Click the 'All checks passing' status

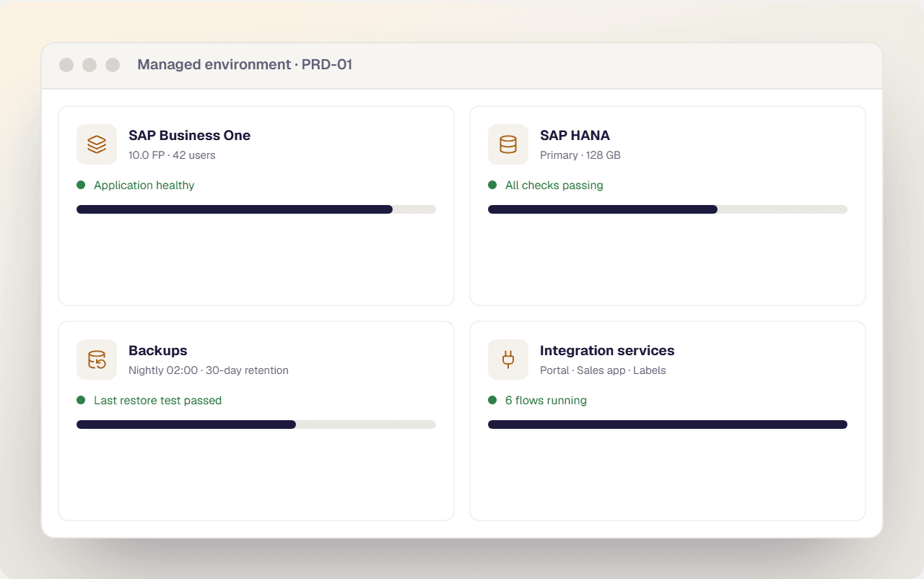click(x=554, y=186)
